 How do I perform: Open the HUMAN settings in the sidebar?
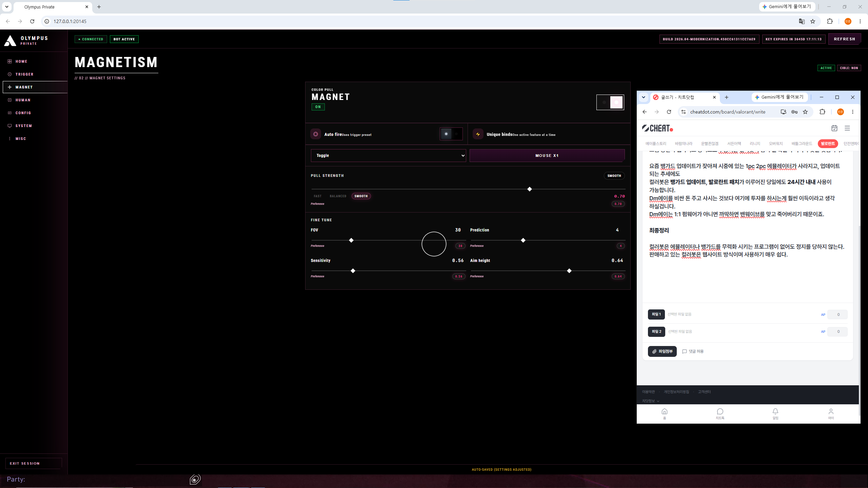coord(23,100)
